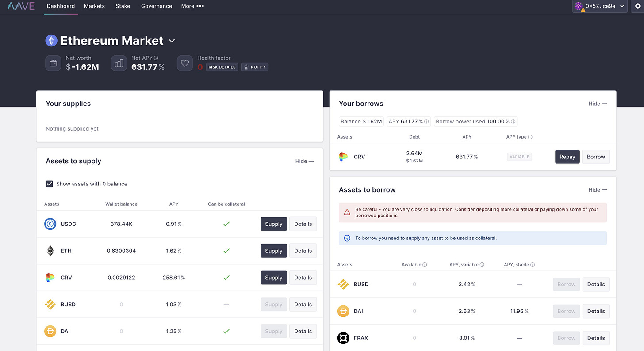Click the 258.61% CRV supply APY
This screenshot has width=644, height=351.
point(174,278)
